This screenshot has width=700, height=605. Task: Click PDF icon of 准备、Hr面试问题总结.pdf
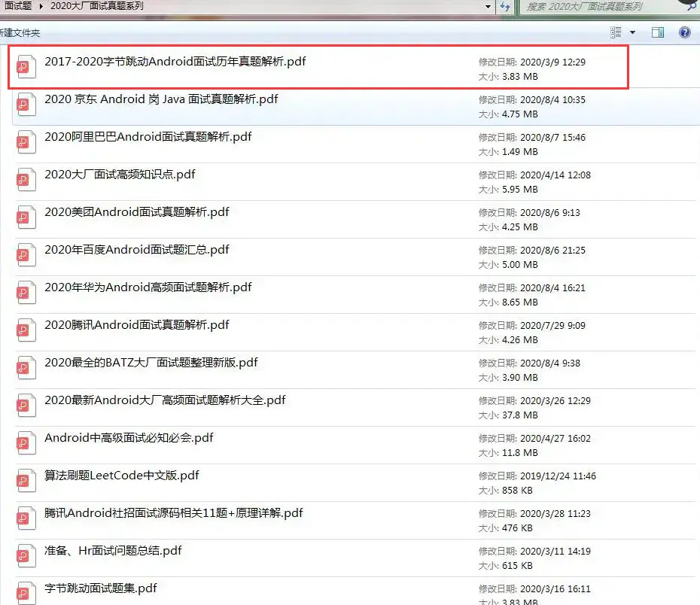pyautogui.click(x=26, y=556)
